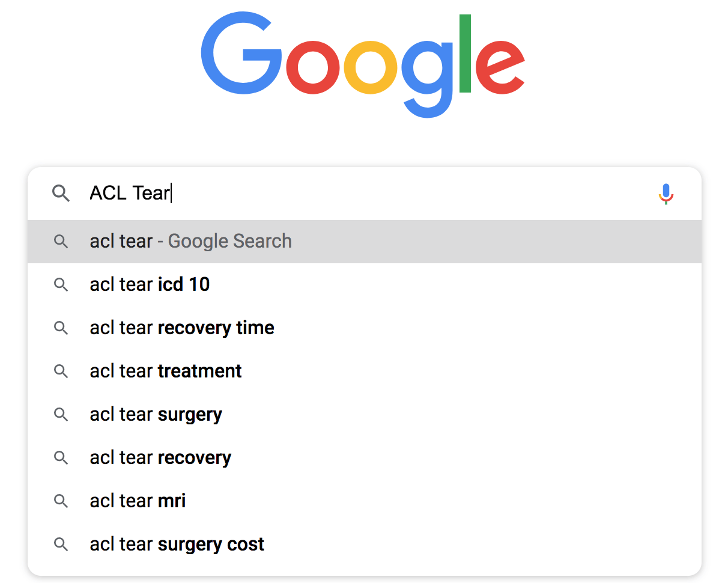Select the 'acl tear mri' suggestion
The image size is (728, 583).
(x=138, y=501)
